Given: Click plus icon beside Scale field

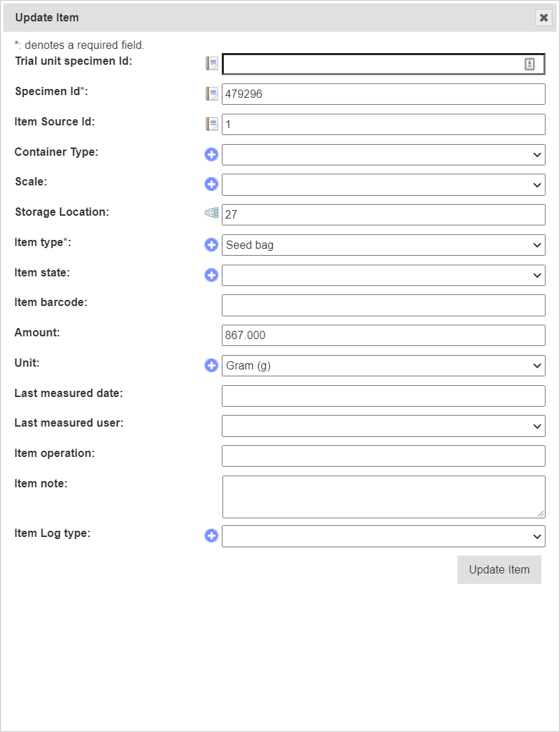Looking at the screenshot, I should (211, 184).
